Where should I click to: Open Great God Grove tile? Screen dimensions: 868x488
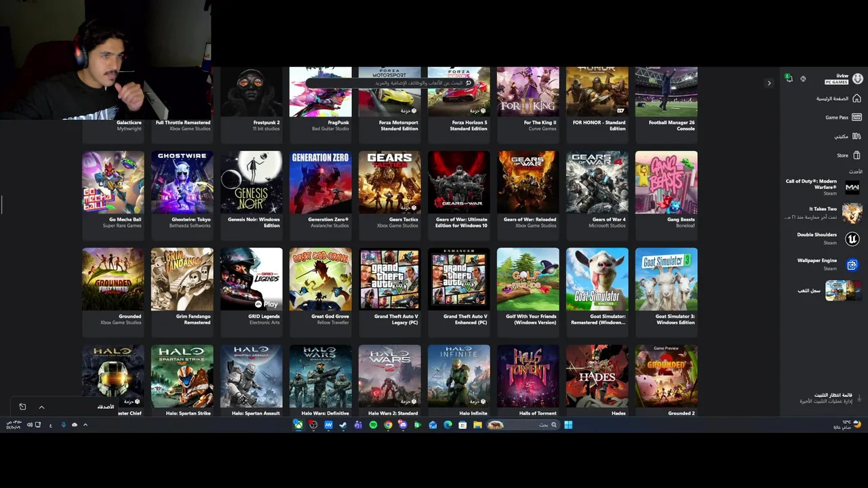pos(321,292)
